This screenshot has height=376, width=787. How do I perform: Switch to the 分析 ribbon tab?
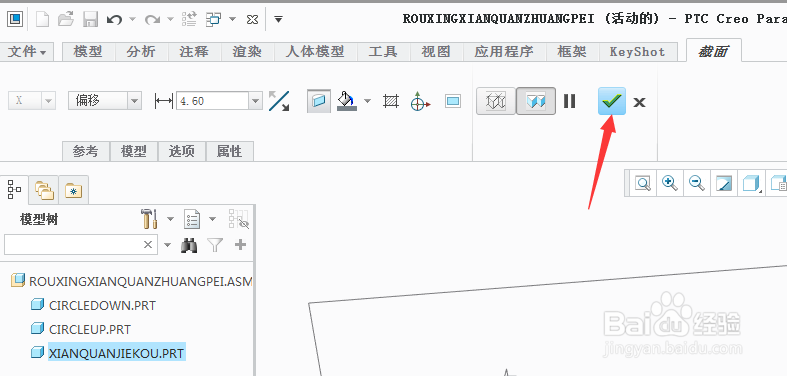pyautogui.click(x=142, y=52)
